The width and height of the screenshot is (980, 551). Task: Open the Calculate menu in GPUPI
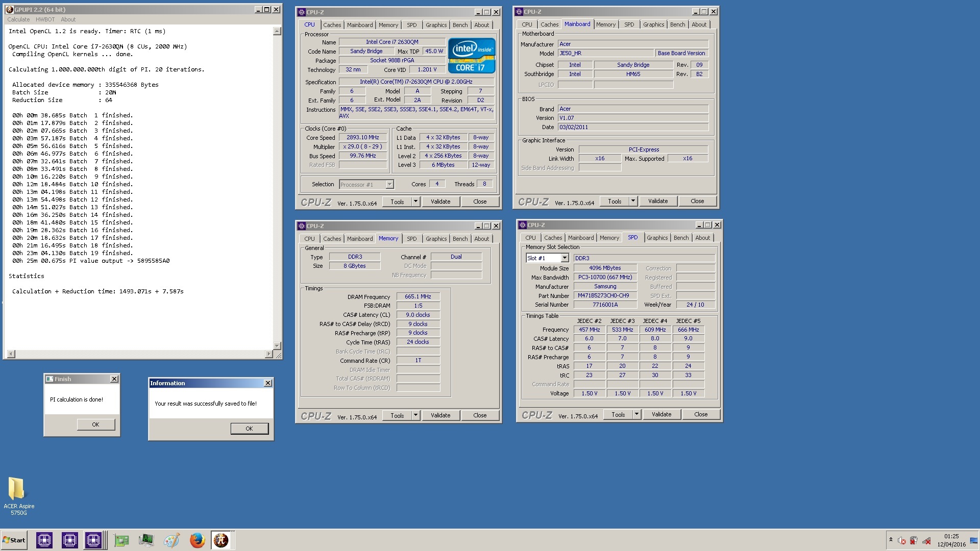18,19
